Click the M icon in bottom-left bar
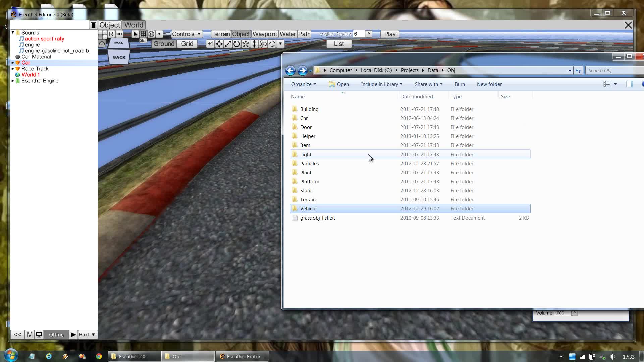 pyautogui.click(x=30, y=334)
